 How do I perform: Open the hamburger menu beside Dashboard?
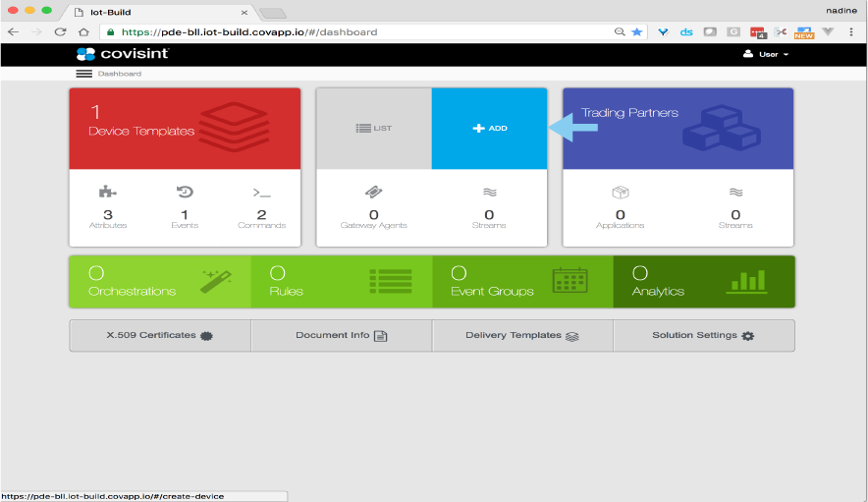tap(83, 74)
